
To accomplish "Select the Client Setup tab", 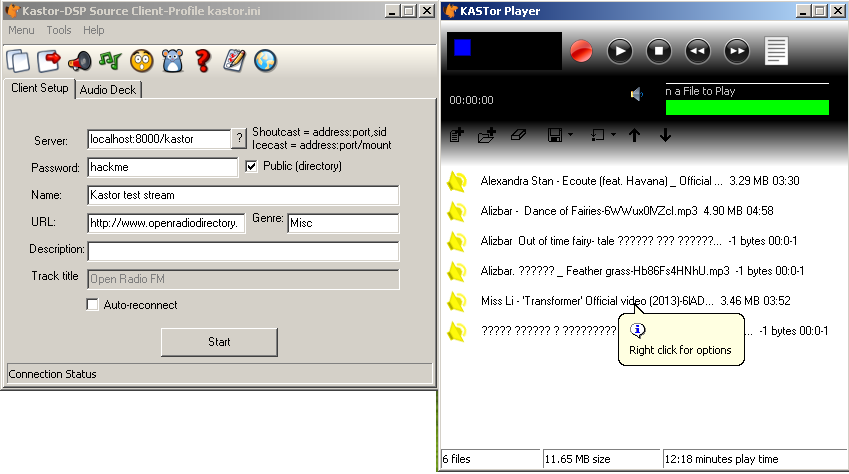I will (40, 88).
